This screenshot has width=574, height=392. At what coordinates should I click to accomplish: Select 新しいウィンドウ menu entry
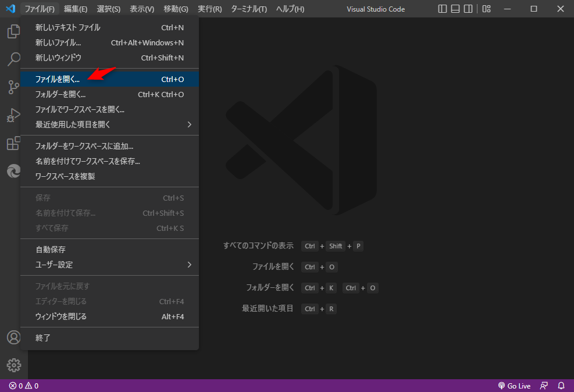click(109, 58)
